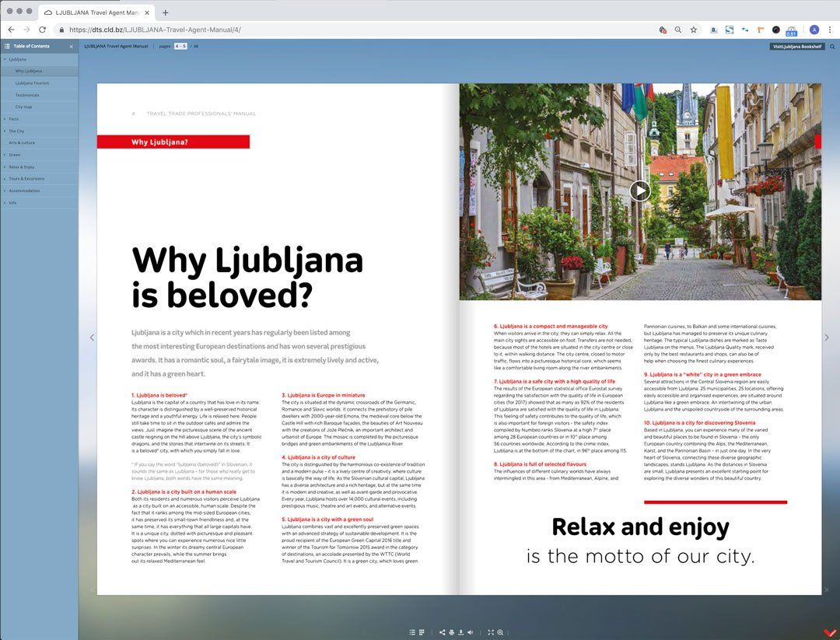Viewport: 840px width, 640px height.
Task: Click the red Why Ljubljana? banner
Action: (x=173, y=142)
